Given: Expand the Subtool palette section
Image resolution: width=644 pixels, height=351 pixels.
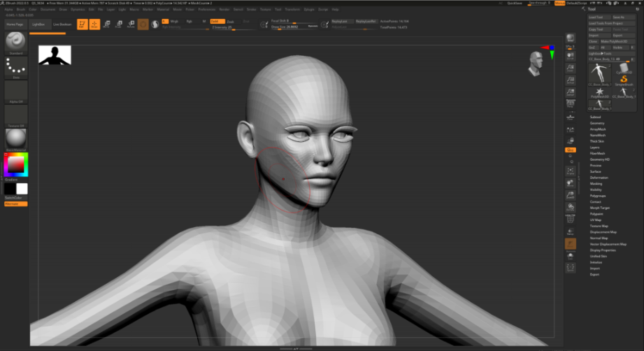Looking at the screenshot, I should point(595,117).
